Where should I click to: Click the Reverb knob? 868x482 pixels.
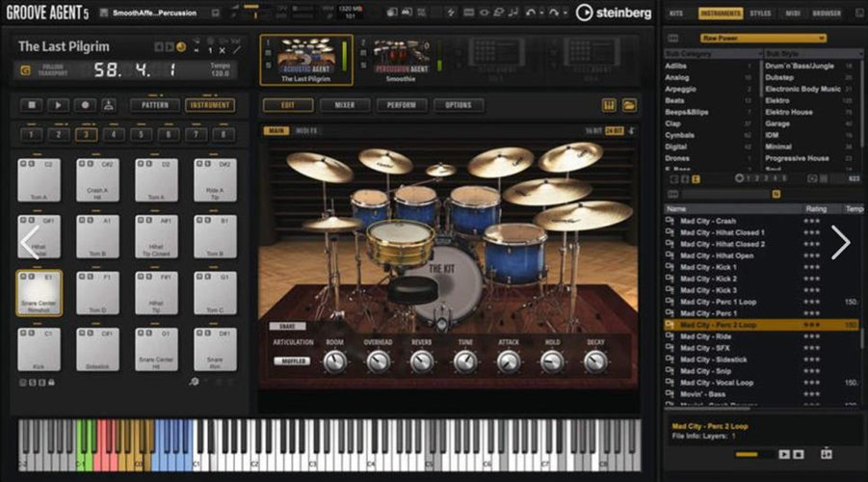(x=421, y=361)
